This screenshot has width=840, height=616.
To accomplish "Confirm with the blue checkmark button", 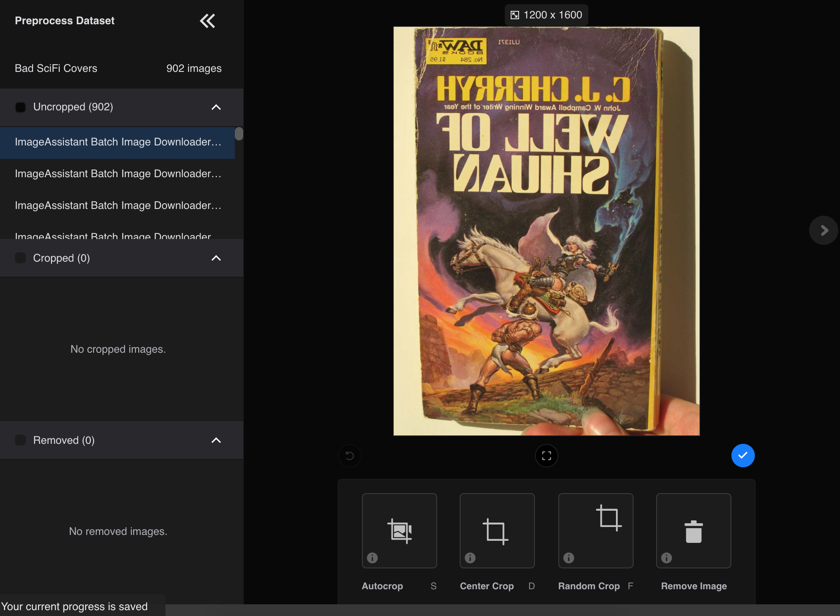I will [743, 456].
